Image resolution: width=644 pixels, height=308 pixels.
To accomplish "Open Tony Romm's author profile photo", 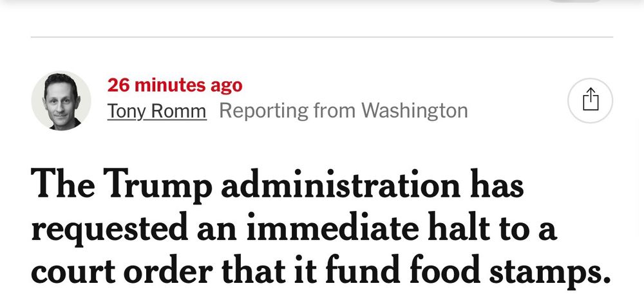I will click(x=61, y=101).
